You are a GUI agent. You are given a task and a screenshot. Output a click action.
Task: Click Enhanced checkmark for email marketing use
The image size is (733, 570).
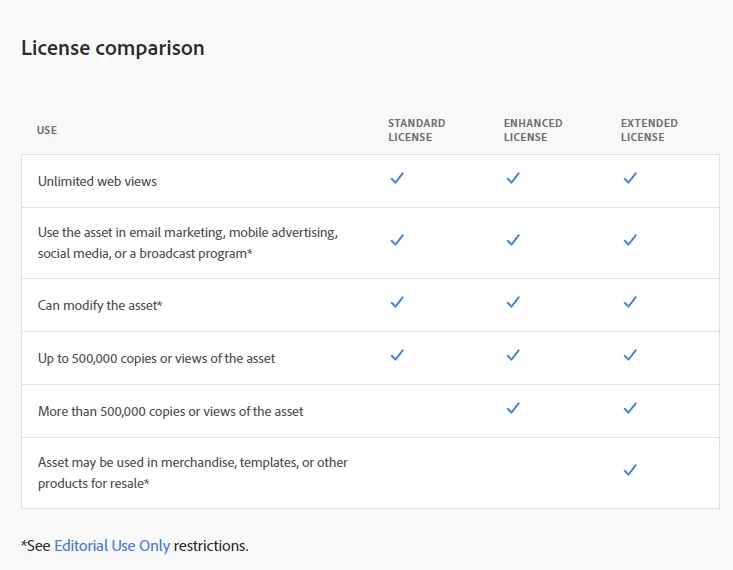click(x=513, y=240)
